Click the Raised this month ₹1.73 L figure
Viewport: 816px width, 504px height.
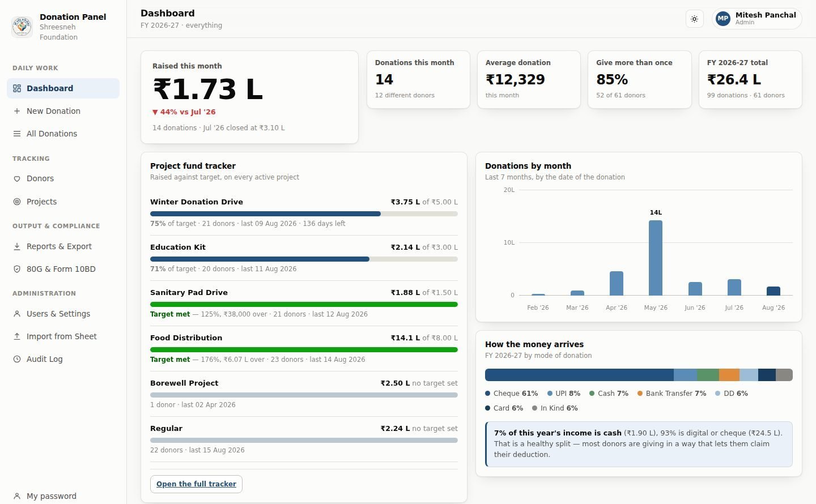pos(208,89)
